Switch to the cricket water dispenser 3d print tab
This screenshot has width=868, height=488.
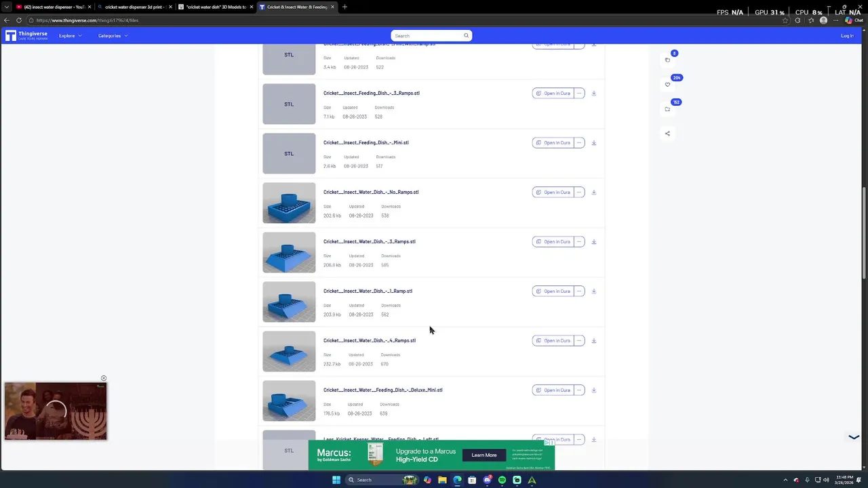click(x=134, y=7)
